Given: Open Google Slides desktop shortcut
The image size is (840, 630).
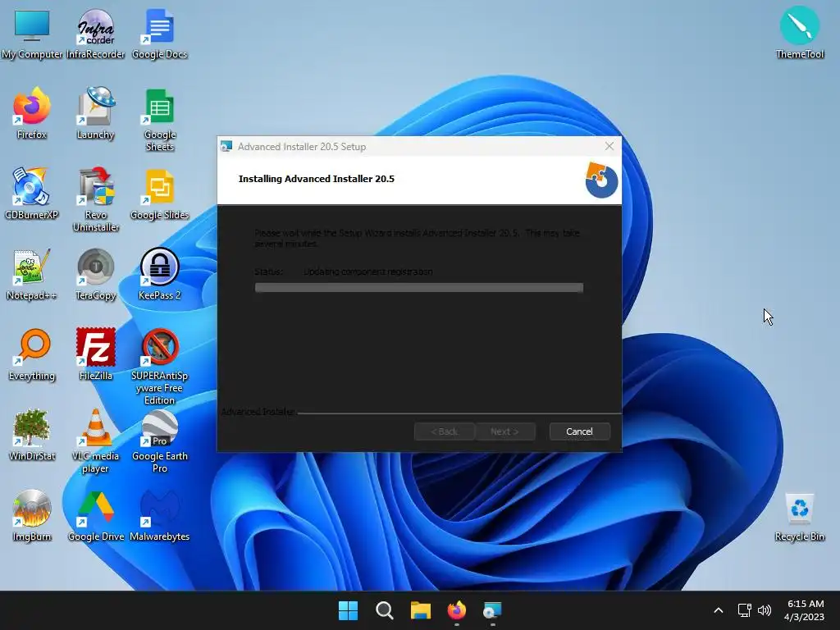Looking at the screenshot, I should click(160, 194).
